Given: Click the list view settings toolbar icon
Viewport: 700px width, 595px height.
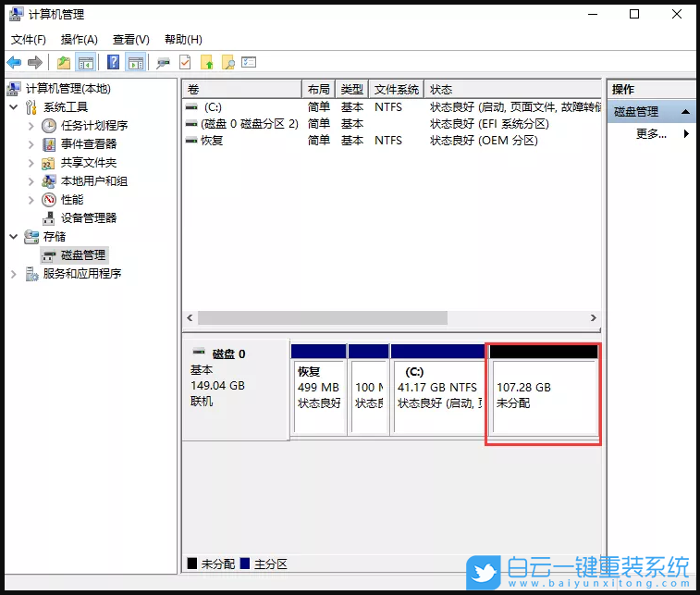Looking at the screenshot, I should point(249,62).
